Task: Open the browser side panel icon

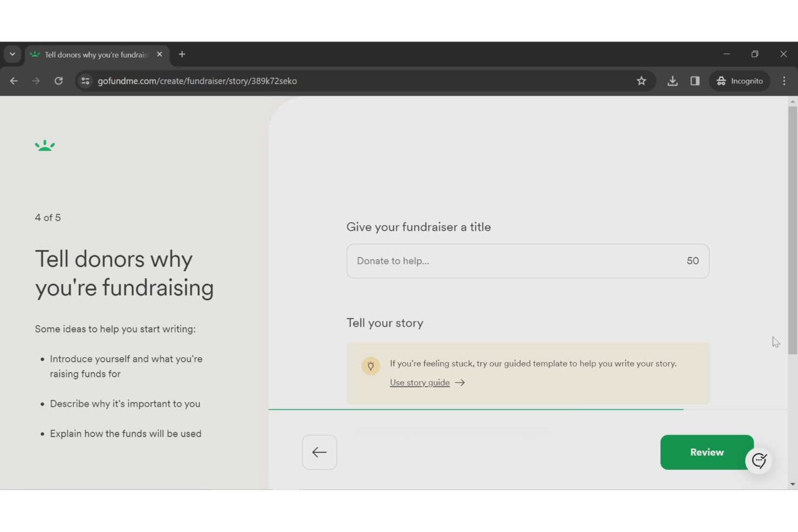Action: coord(694,81)
